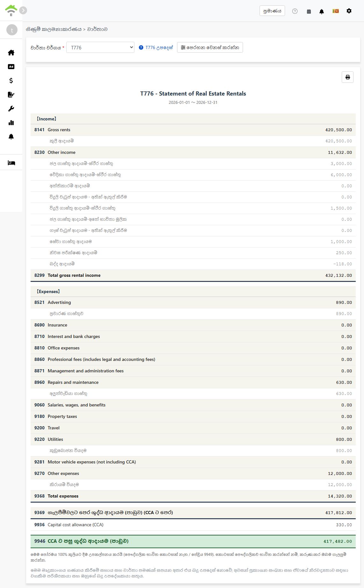Open the T776 report type dropdown

coord(100,47)
